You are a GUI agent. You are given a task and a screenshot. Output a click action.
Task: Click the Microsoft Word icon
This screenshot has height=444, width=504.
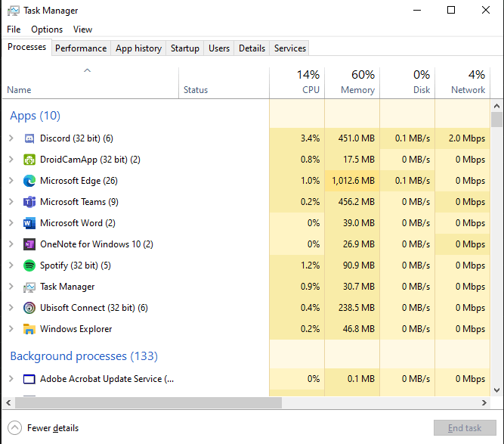(x=29, y=223)
